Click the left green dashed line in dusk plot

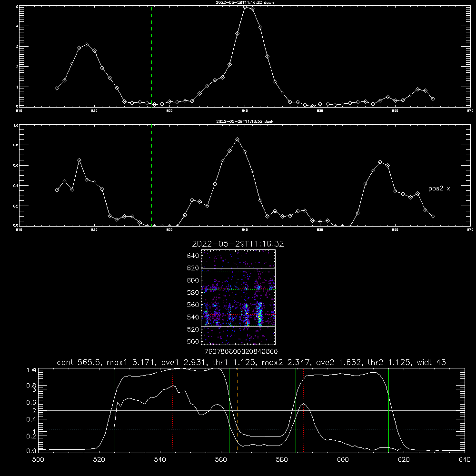pyautogui.click(x=151, y=175)
